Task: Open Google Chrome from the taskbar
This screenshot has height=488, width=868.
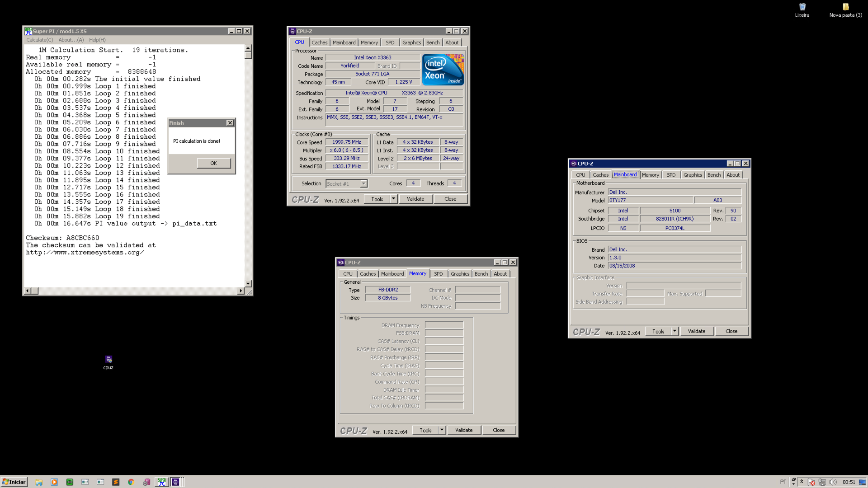Action: tap(131, 482)
